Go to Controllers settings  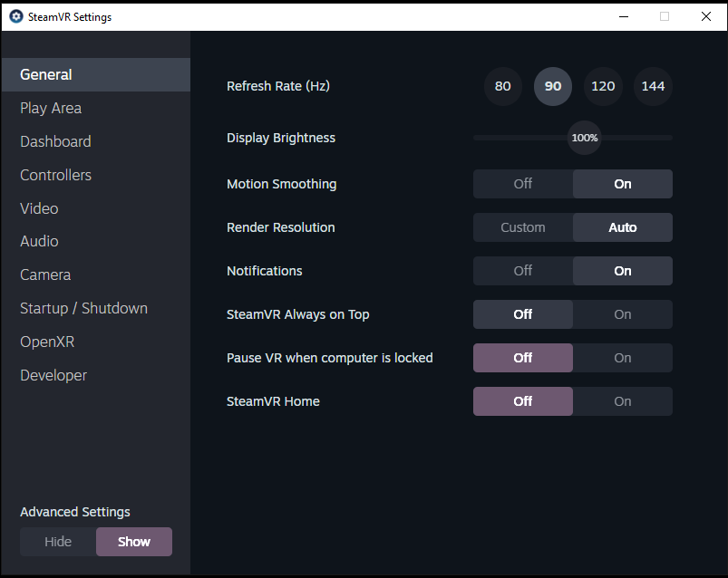96,175
